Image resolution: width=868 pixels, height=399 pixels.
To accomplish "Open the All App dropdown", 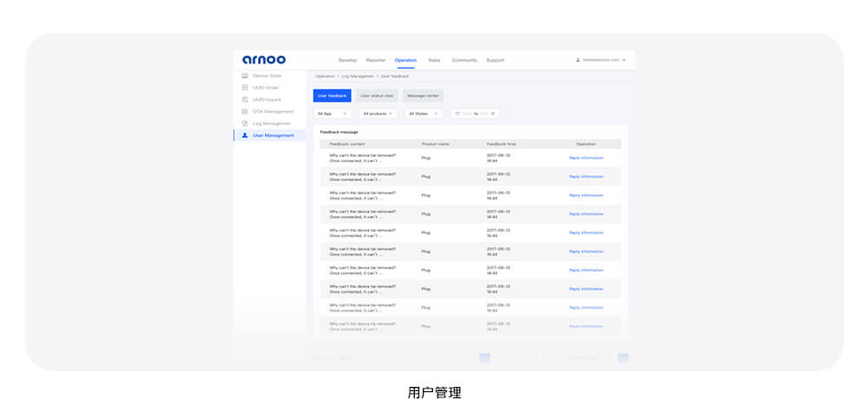I will click(332, 114).
